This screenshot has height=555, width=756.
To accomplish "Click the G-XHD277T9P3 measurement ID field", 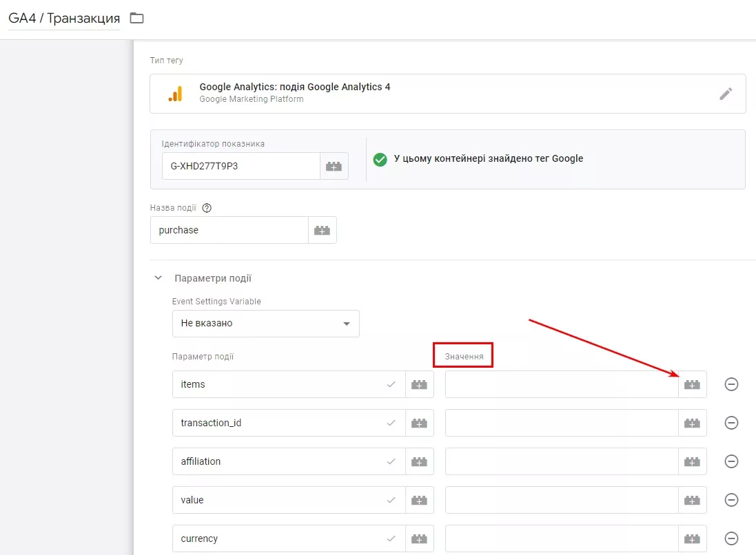I will tap(241, 166).
